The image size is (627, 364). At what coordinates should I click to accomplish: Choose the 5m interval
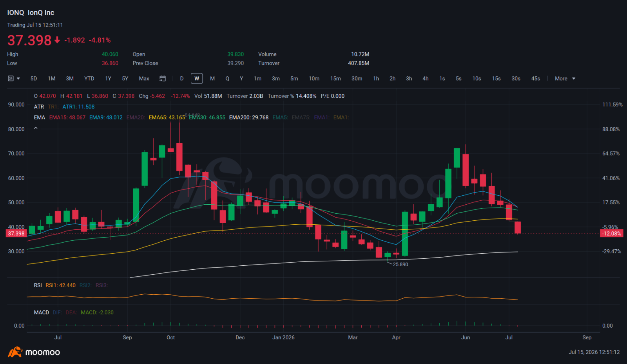click(294, 79)
